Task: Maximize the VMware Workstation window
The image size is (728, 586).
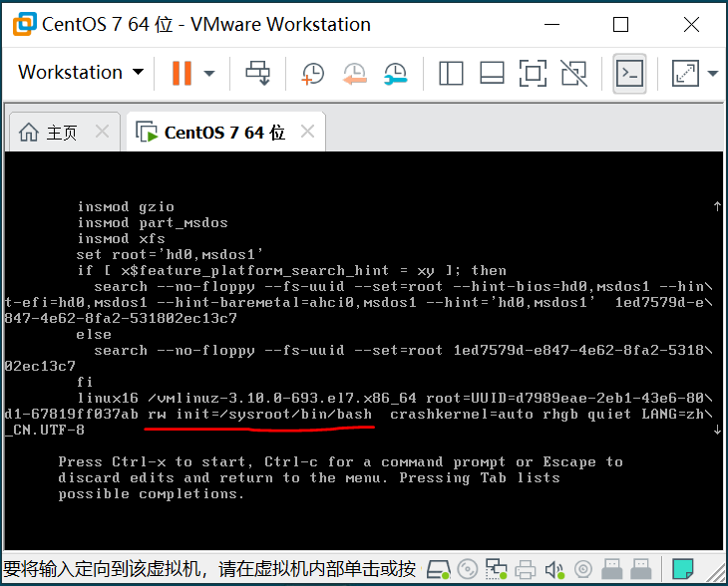Action: tap(620, 25)
